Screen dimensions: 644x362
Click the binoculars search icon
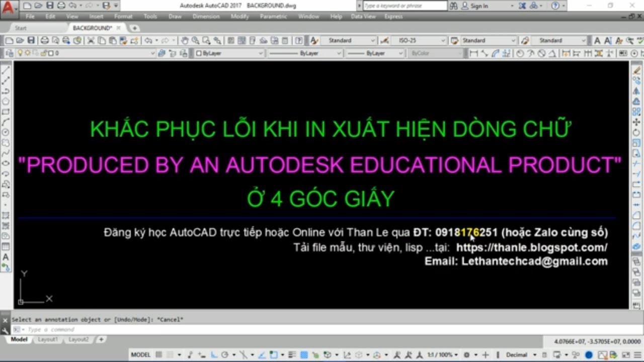tap(453, 6)
